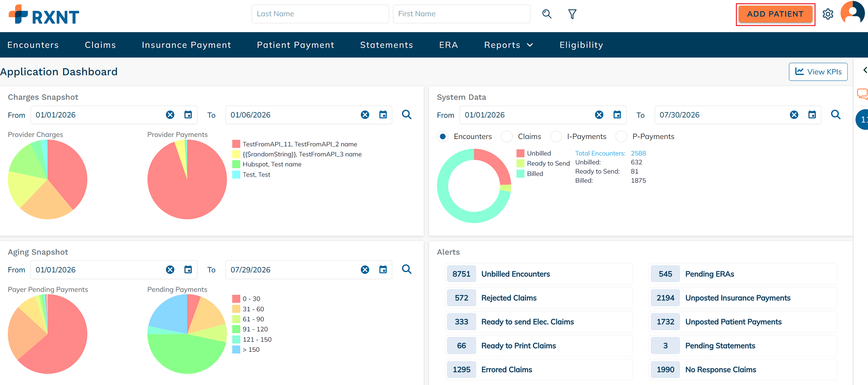
Task: Open calendar for Aging Snapshot From date
Action: [188, 270]
